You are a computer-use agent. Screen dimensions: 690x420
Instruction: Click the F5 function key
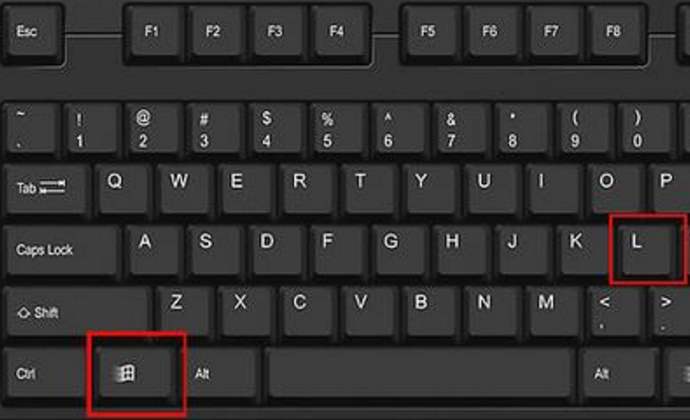click(431, 33)
